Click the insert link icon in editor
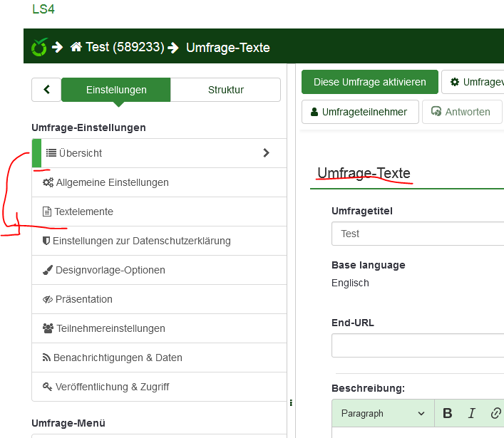The image size is (504, 438). (495, 413)
